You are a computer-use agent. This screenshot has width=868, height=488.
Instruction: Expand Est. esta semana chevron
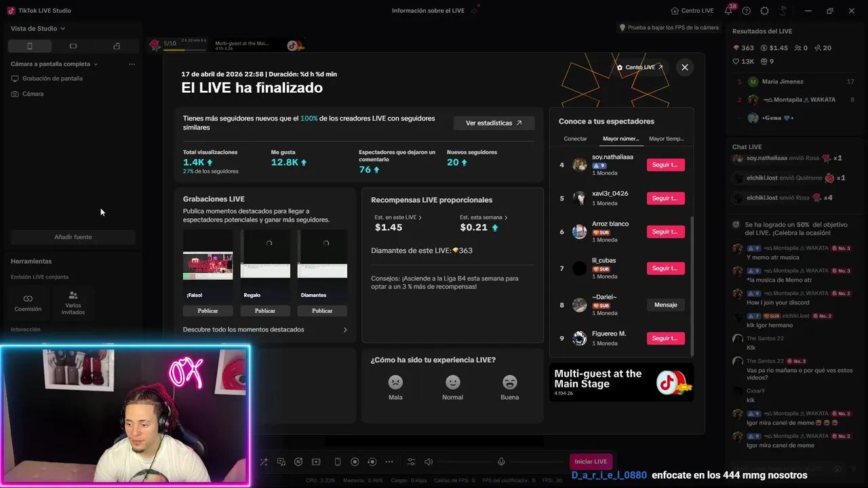point(506,218)
